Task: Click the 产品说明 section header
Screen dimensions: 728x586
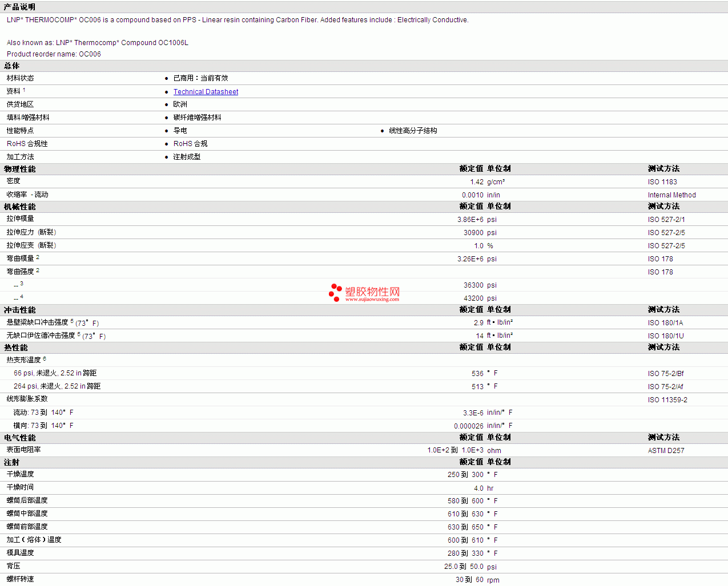Action: point(19,7)
